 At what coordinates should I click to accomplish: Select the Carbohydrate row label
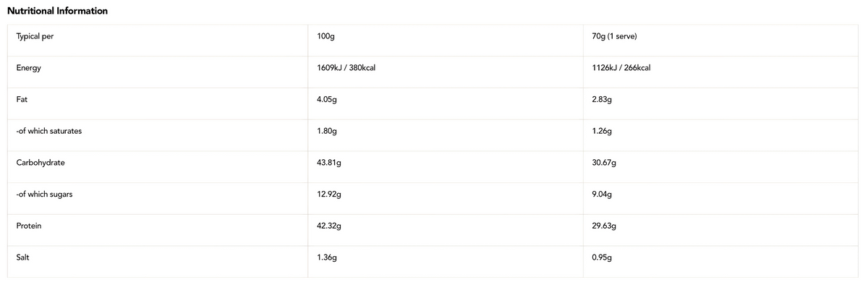coord(41,163)
